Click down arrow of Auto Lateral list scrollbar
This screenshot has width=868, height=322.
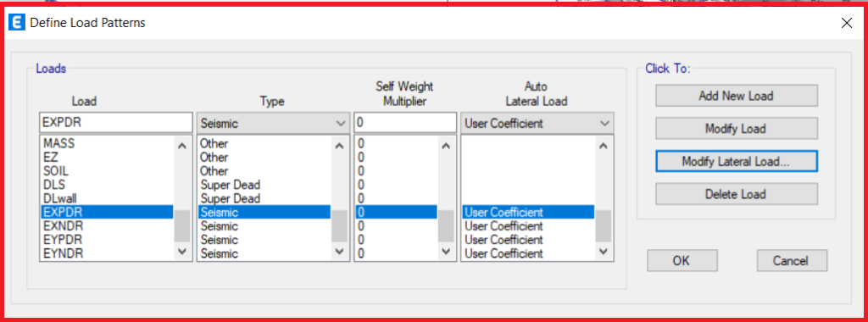click(x=604, y=251)
